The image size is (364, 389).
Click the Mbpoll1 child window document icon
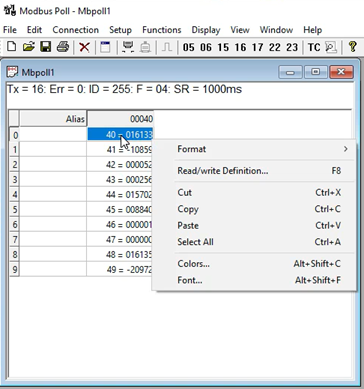coord(12,72)
